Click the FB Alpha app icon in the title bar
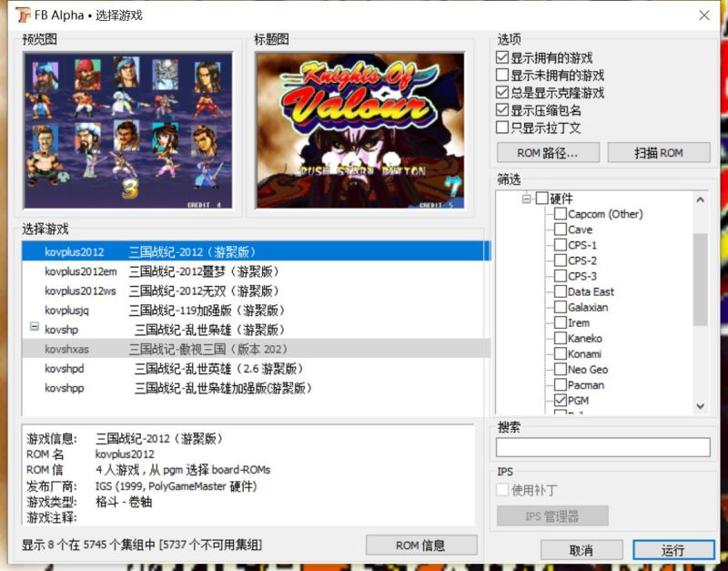This screenshot has height=571, width=728. click(23, 15)
